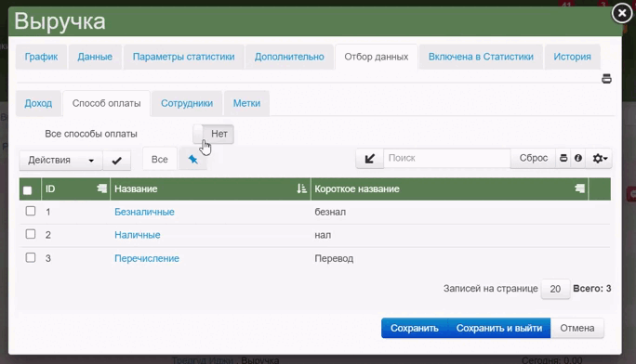Viewport: 636px width, 364px height.
Task: Click the безнал cell text
Action: (x=330, y=212)
